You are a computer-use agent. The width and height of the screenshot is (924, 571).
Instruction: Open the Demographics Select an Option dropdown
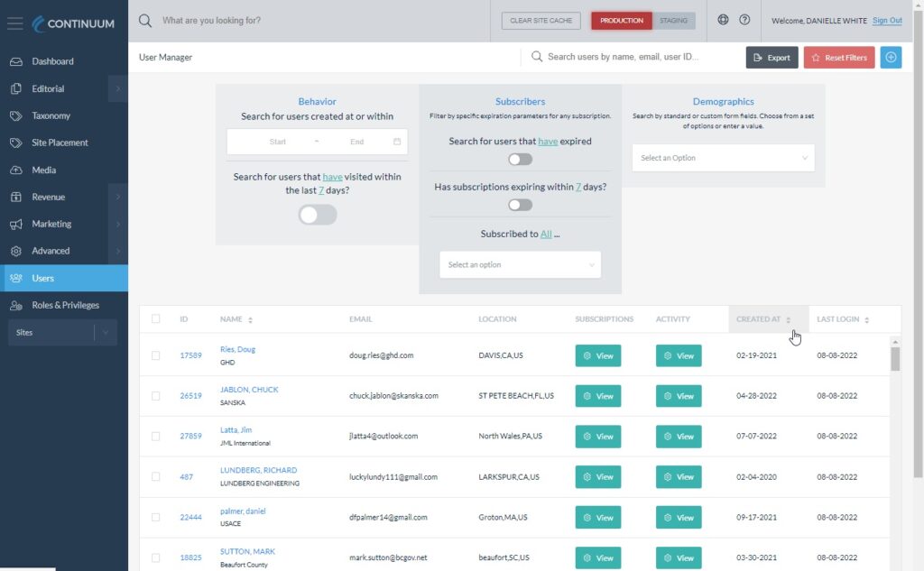point(723,158)
